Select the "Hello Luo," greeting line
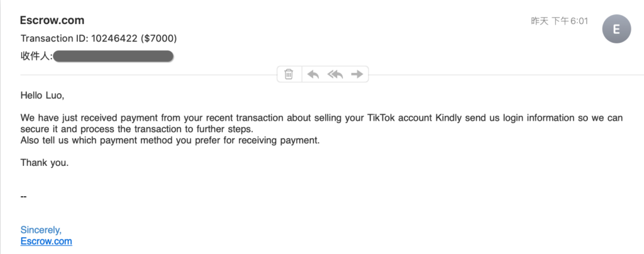The width and height of the screenshot is (644, 254). point(42,96)
